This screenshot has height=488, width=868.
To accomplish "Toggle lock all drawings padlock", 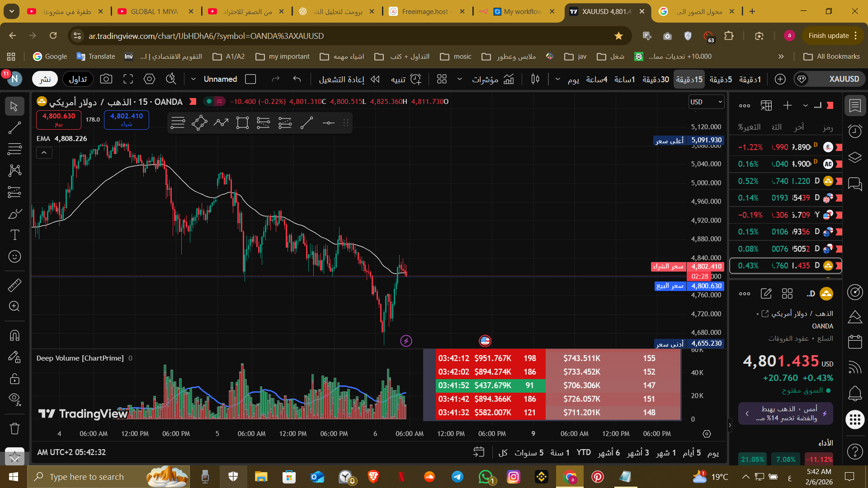I will [x=14, y=378].
